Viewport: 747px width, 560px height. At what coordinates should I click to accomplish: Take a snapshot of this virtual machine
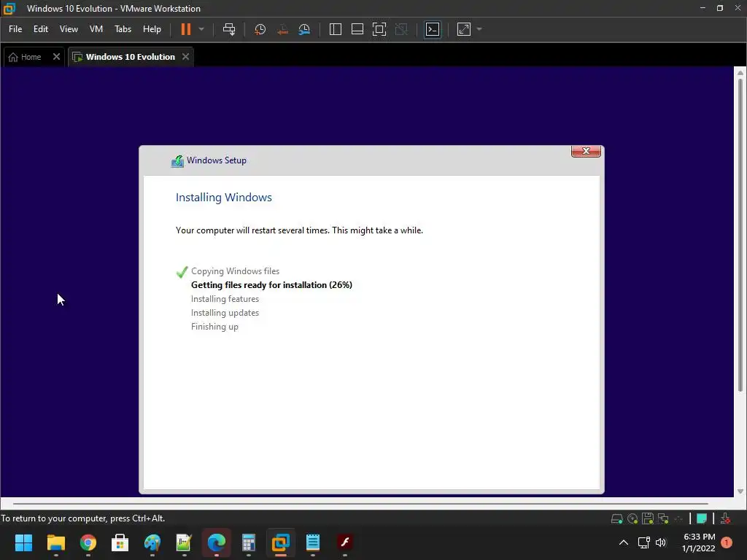click(260, 29)
